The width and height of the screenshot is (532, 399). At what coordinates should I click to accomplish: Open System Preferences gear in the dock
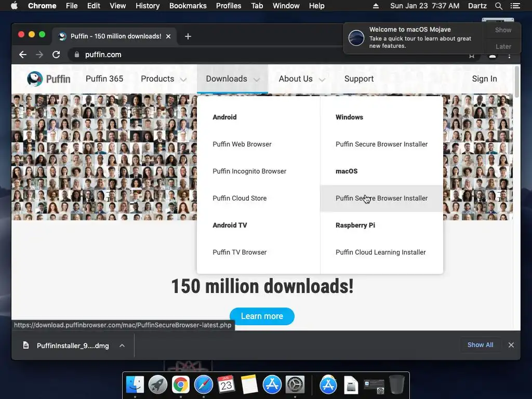click(x=295, y=385)
